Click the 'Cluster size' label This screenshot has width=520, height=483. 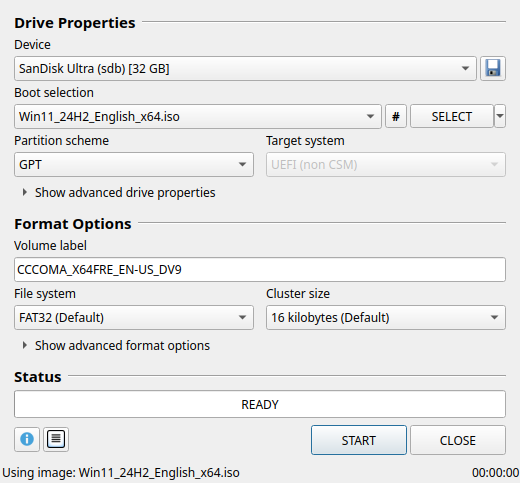point(298,294)
